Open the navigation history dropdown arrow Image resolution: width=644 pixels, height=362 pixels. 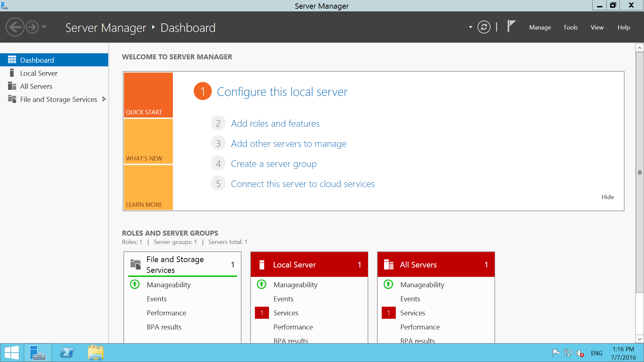tap(44, 27)
